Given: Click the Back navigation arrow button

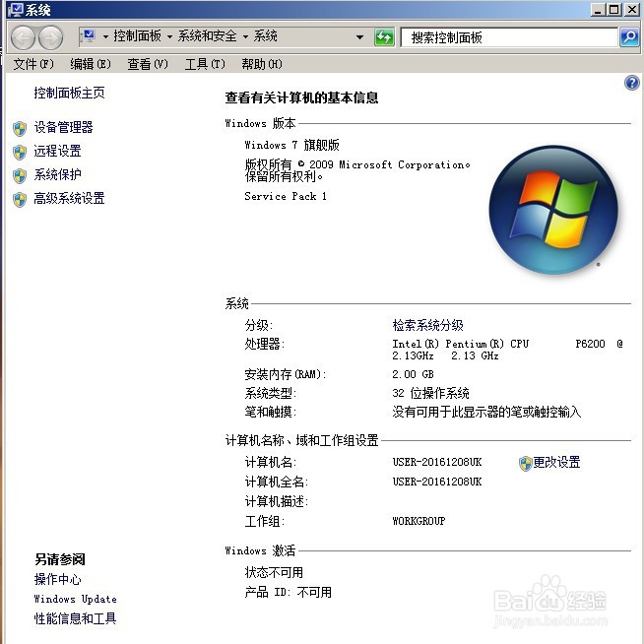Looking at the screenshot, I should tap(23, 37).
